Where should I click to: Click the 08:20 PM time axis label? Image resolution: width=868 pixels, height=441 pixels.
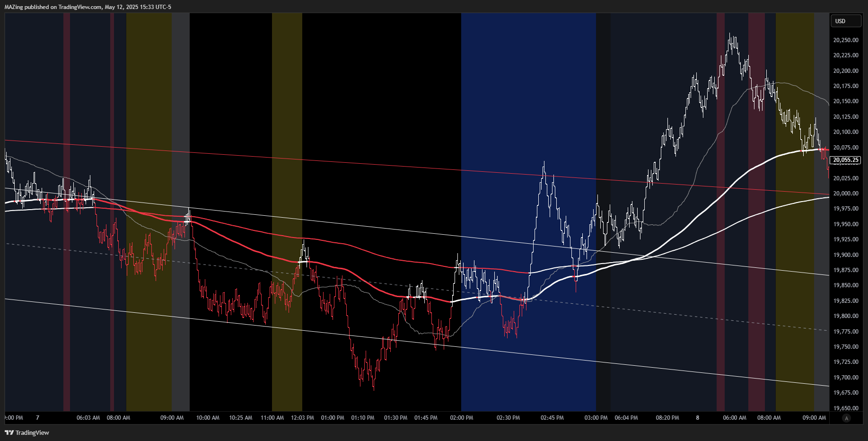click(x=667, y=418)
